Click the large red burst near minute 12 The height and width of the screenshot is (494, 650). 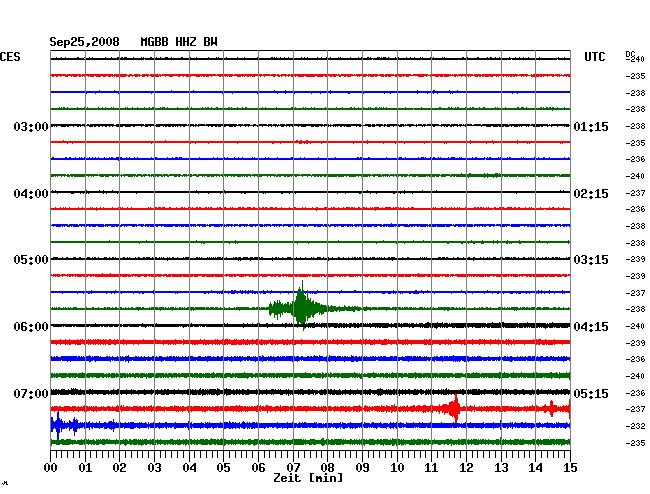pyautogui.click(x=454, y=409)
